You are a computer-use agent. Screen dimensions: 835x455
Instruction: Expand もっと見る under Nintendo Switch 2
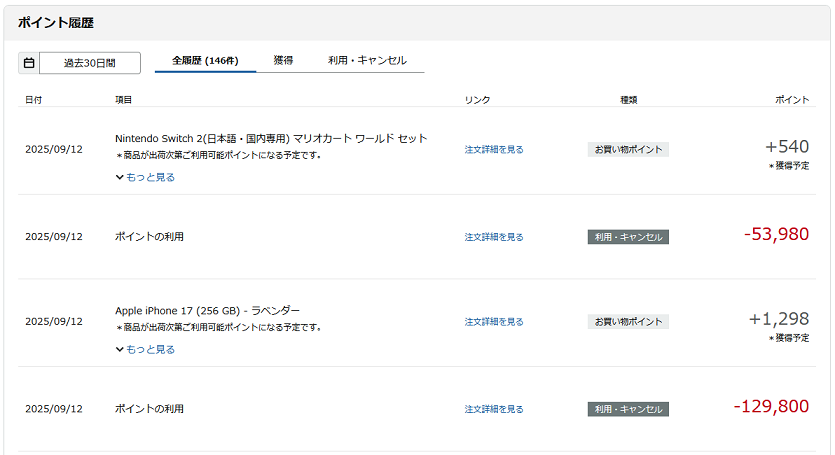click(145, 177)
